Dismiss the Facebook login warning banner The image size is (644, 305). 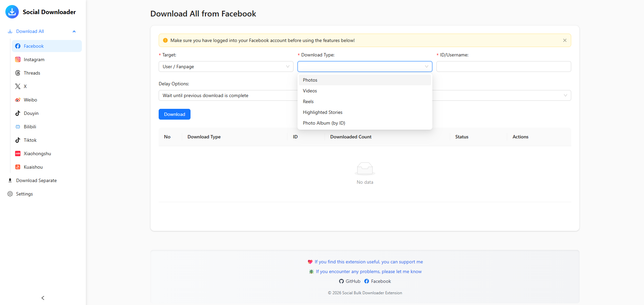(x=565, y=40)
